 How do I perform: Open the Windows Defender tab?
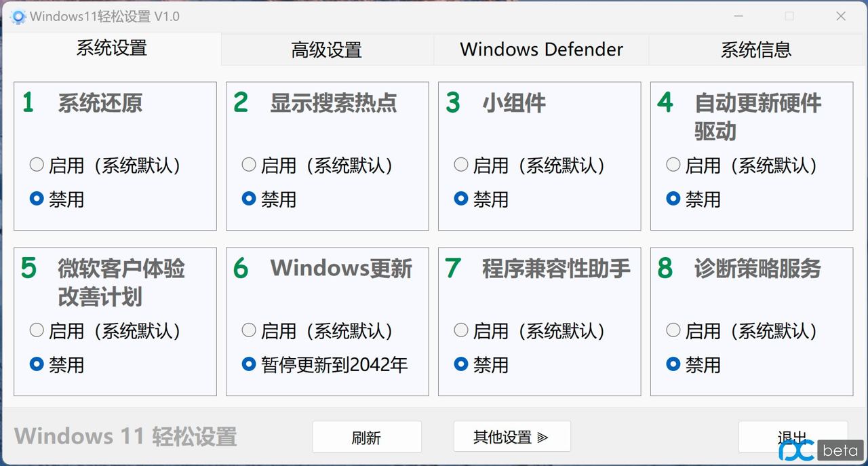click(x=541, y=50)
